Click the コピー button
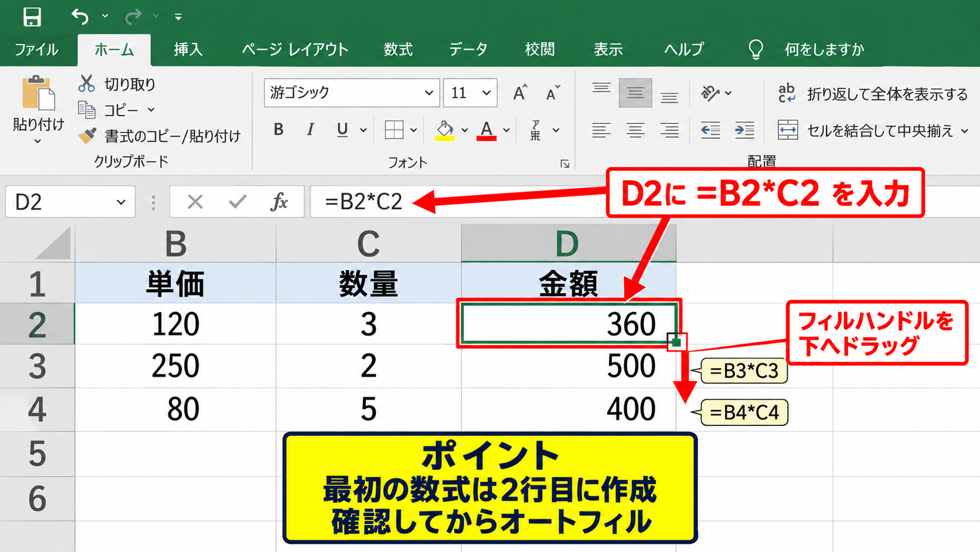The height and width of the screenshot is (552, 980). point(110,110)
